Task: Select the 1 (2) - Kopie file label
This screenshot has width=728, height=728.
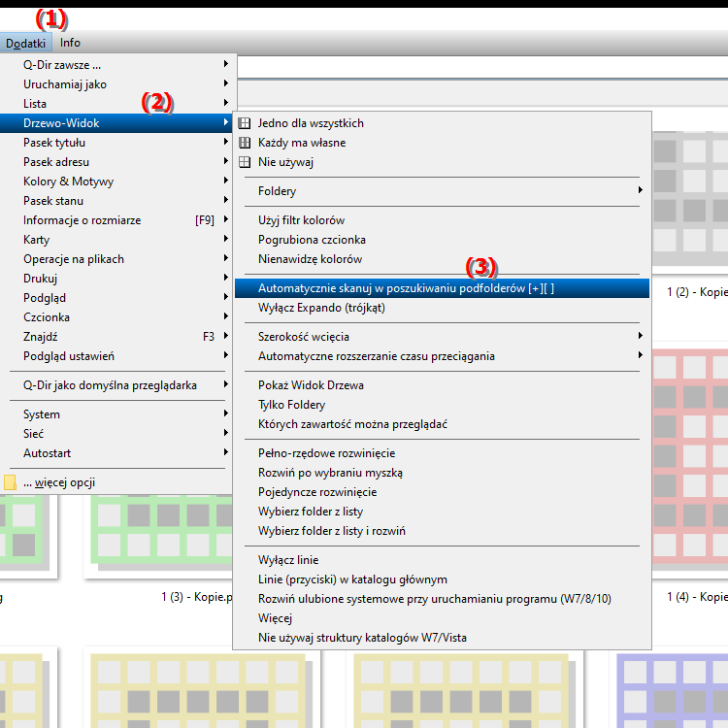Action: pos(697,292)
